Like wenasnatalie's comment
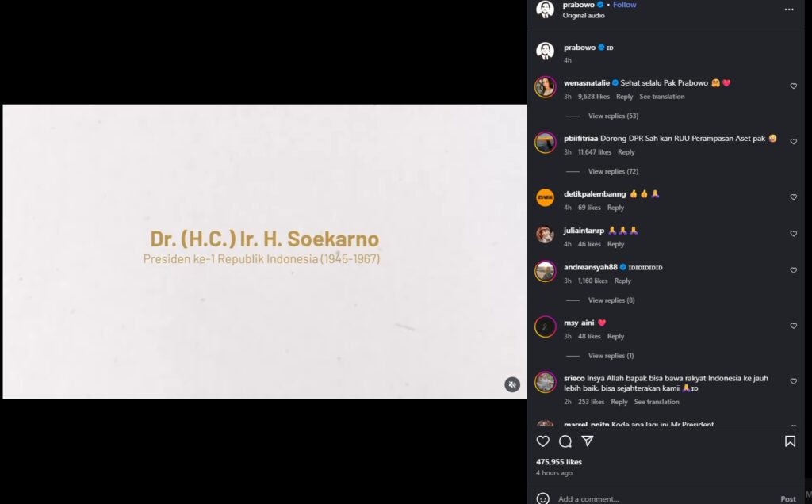The height and width of the screenshot is (504, 812). [x=793, y=86]
